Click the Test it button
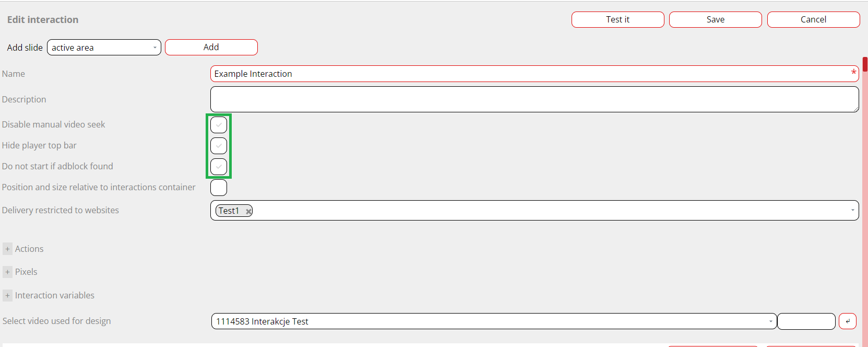 coord(617,20)
